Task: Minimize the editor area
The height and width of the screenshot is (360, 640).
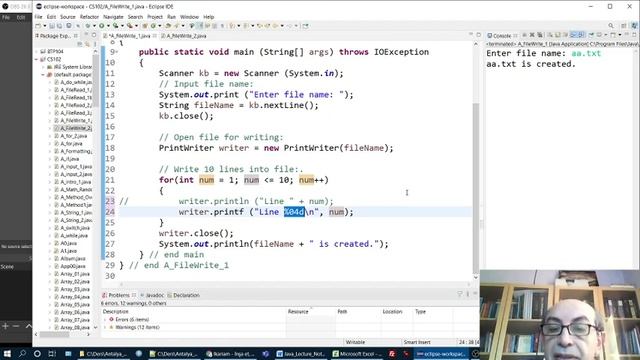Action: (471, 35)
